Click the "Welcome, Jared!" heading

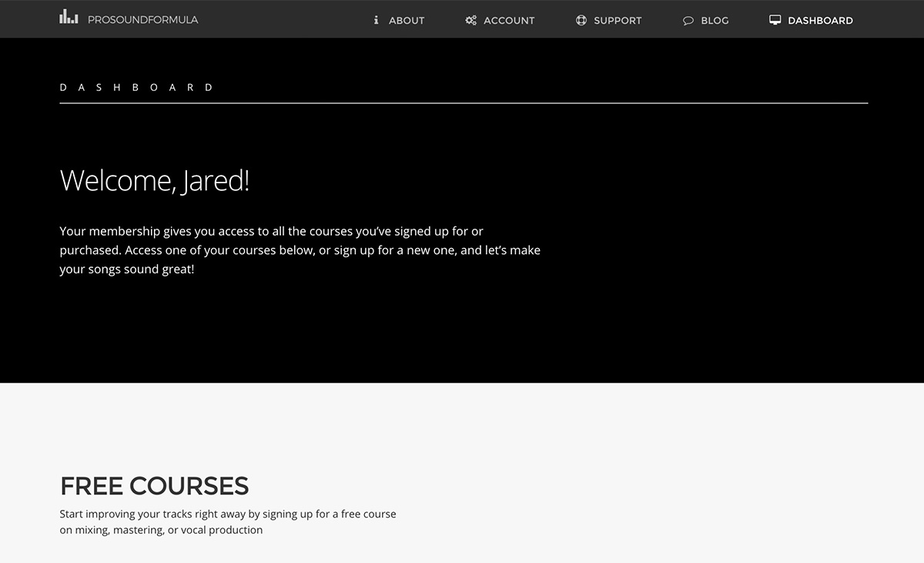click(155, 181)
